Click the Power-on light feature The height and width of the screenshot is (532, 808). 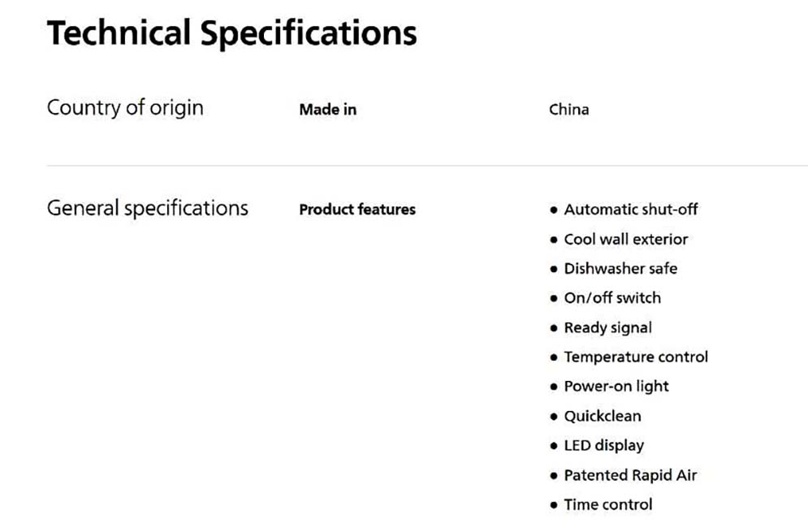click(x=616, y=387)
